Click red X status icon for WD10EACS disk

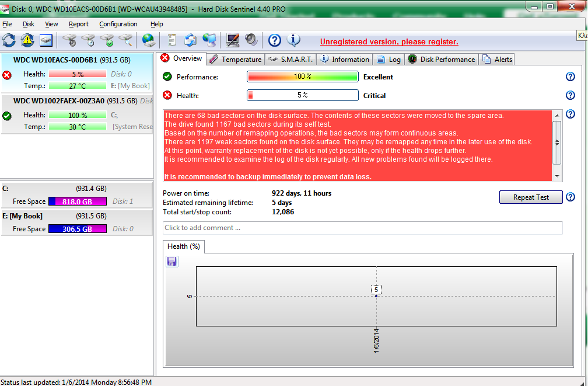[x=7, y=75]
